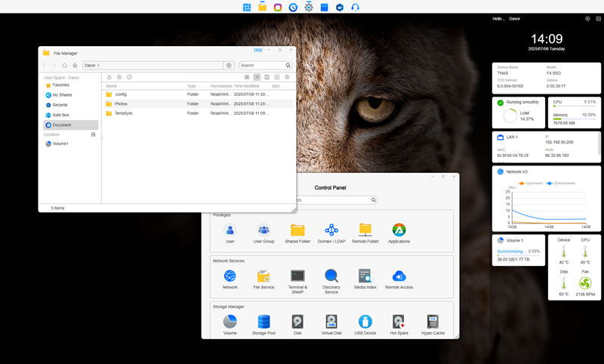The width and height of the screenshot is (604, 364).
Task: Select Safe Box in the sidebar
Action: pyautogui.click(x=60, y=115)
